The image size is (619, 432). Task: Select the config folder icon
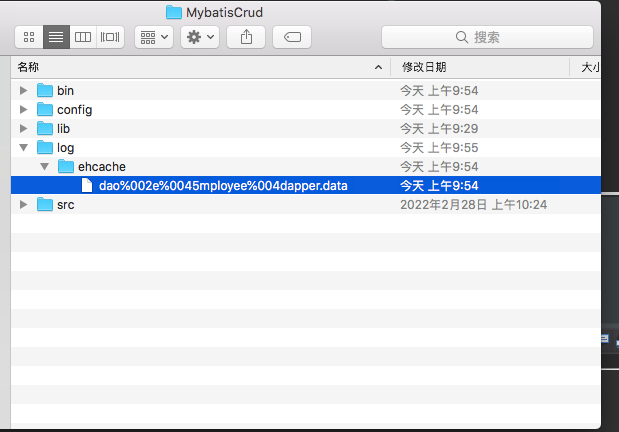(x=45, y=109)
